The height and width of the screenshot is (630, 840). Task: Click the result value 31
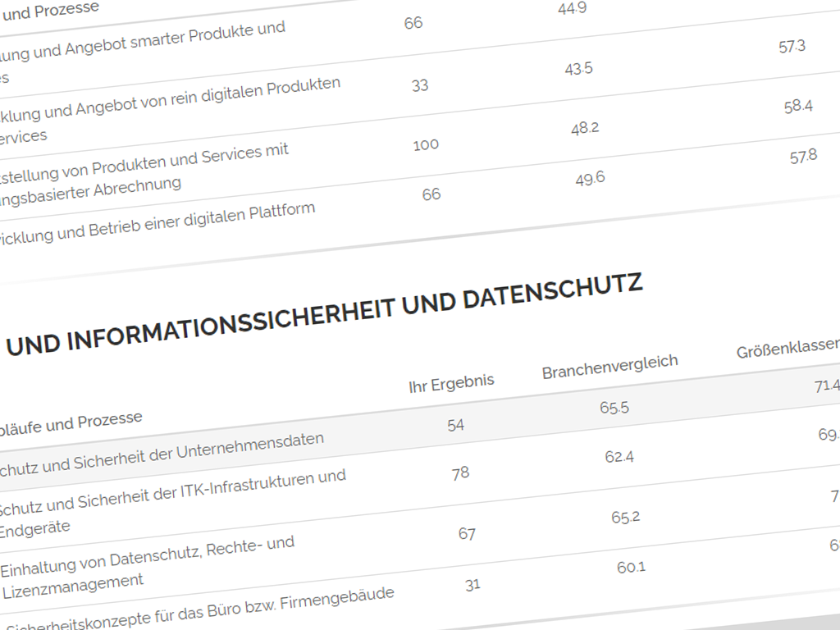pyautogui.click(x=472, y=585)
